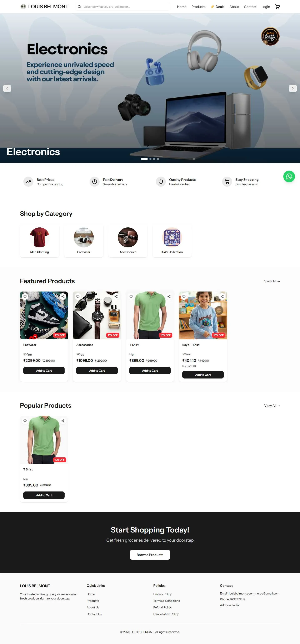Favorite the Footwear featured product via heart
This screenshot has height=644, width=300.
tap(25, 296)
